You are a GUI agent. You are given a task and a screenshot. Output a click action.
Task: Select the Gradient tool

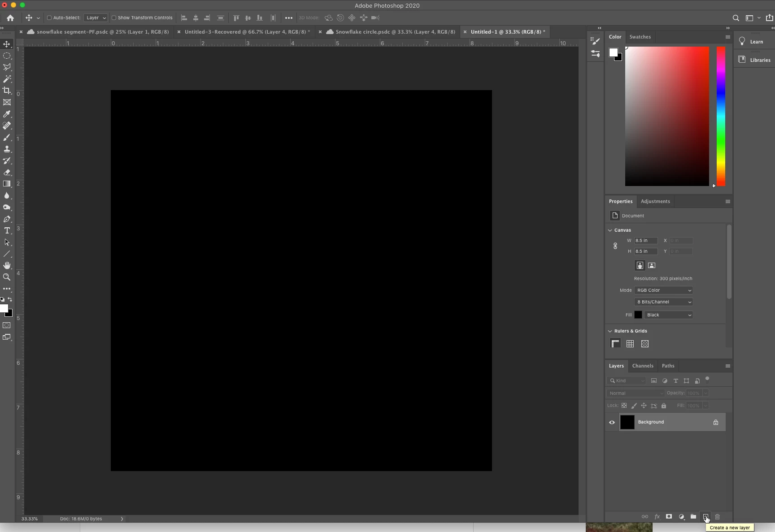coord(7,184)
